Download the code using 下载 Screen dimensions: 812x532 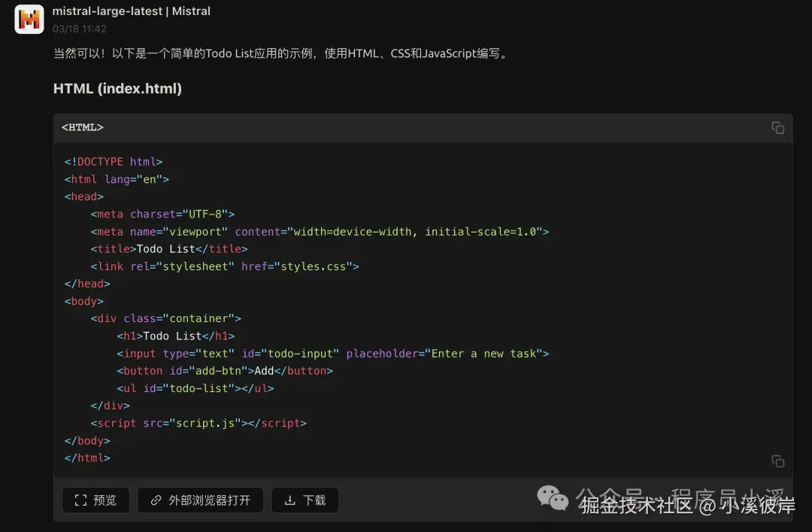pyautogui.click(x=304, y=500)
